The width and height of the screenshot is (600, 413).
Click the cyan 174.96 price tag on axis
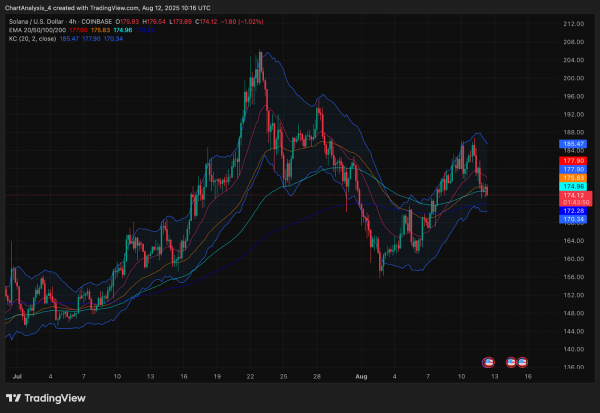point(573,186)
